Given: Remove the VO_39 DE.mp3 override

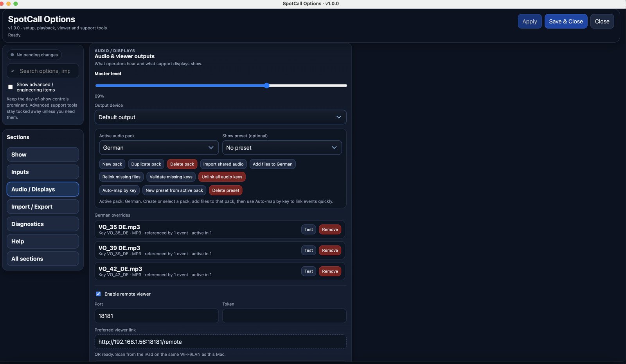Looking at the screenshot, I should coord(330,250).
